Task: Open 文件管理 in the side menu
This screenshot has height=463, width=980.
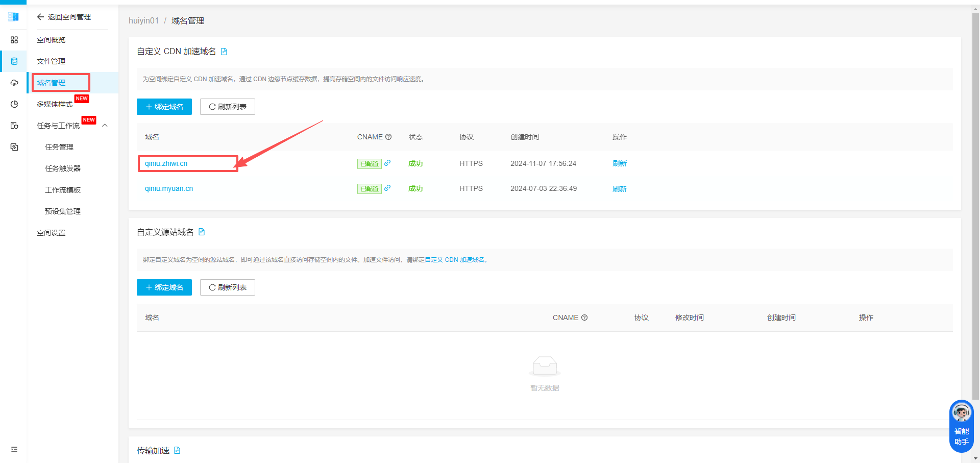Action: click(51, 61)
